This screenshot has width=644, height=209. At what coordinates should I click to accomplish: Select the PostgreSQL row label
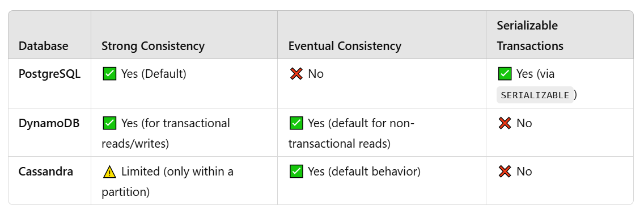(x=50, y=74)
